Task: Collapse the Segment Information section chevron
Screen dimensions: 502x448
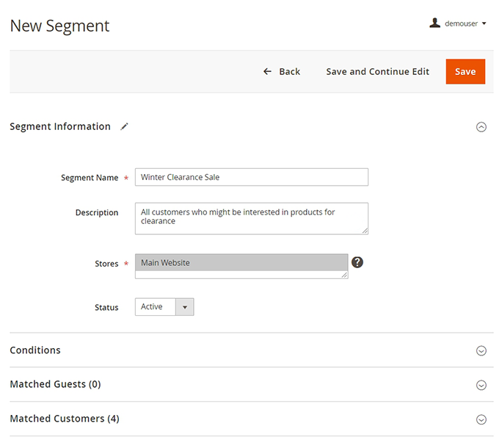Action: pyautogui.click(x=481, y=127)
